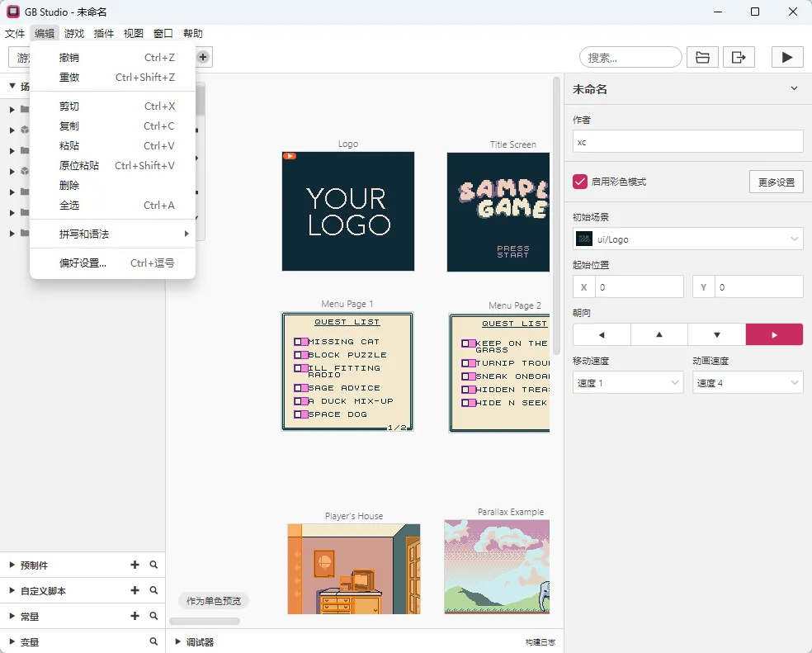Choose 重做 from the edit menu
Viewport: 812px width, 653px height.
(112, 78)
